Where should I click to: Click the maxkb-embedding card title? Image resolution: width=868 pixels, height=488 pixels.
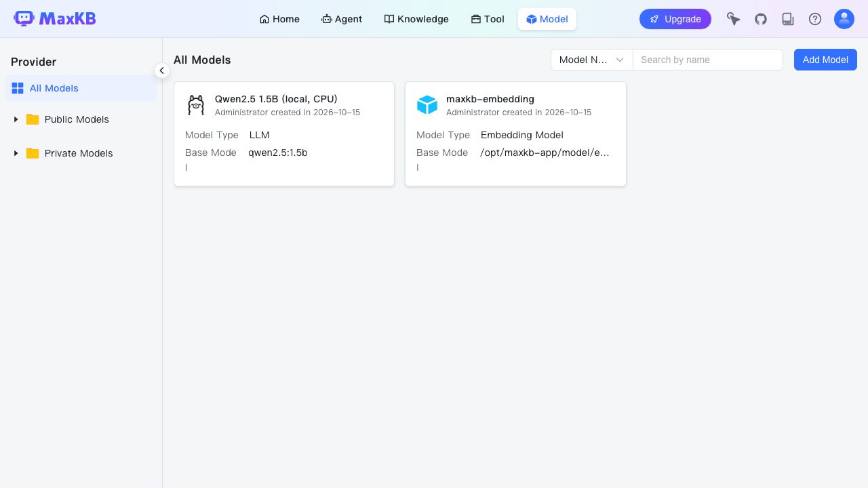coord(490,99)
